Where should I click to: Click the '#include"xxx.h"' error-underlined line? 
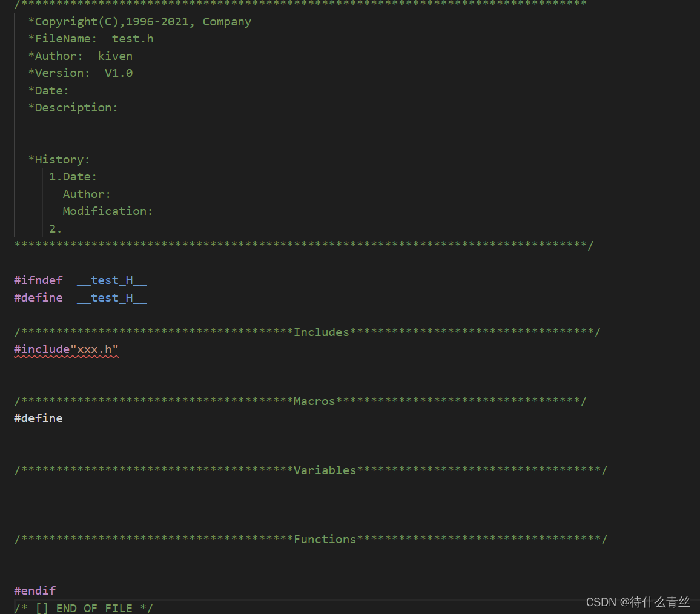[66, 349]
